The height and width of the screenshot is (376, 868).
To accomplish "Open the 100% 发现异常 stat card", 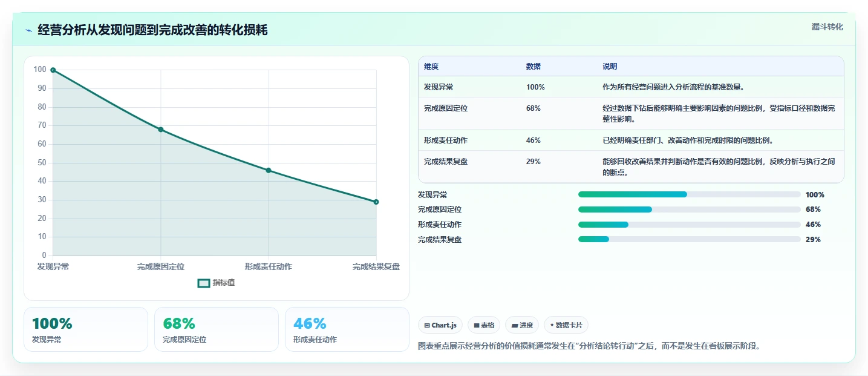I will tap(86, 329).
